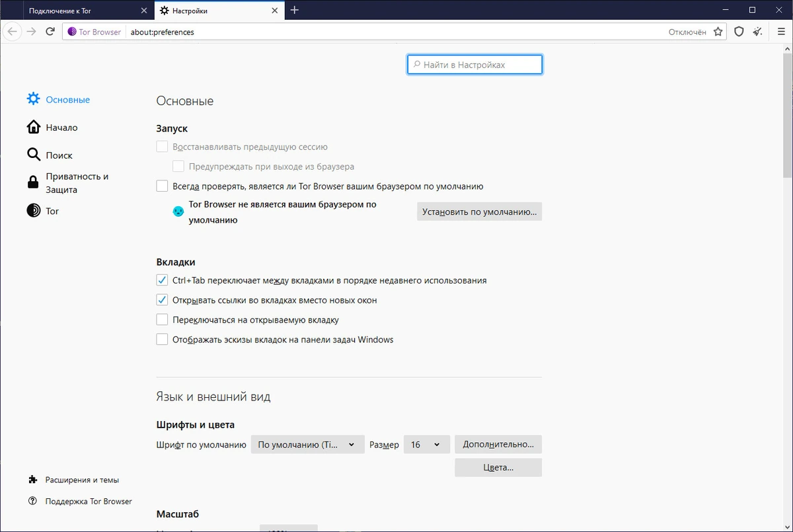Open the security level shield icon
This screenshot has width=793, height=532.
739,32
